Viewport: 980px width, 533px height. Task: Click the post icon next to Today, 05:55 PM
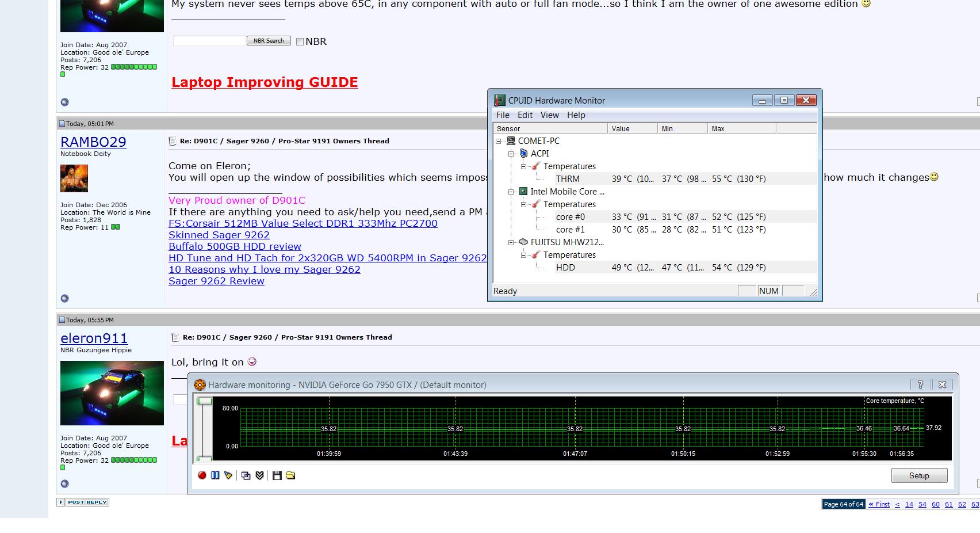click(x=62, y=320)
